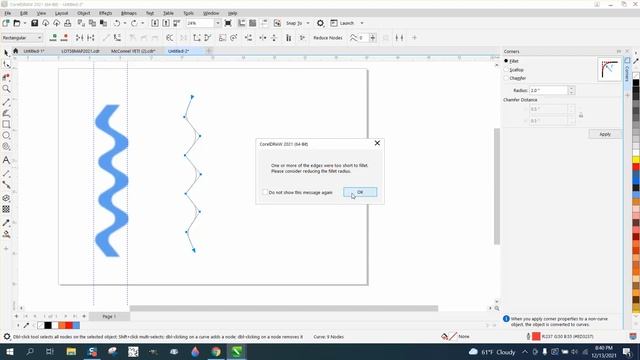Open the Welcome Screen home icon tab
Image resolution: width=640 pixels, height=360 pixels.
16,51
